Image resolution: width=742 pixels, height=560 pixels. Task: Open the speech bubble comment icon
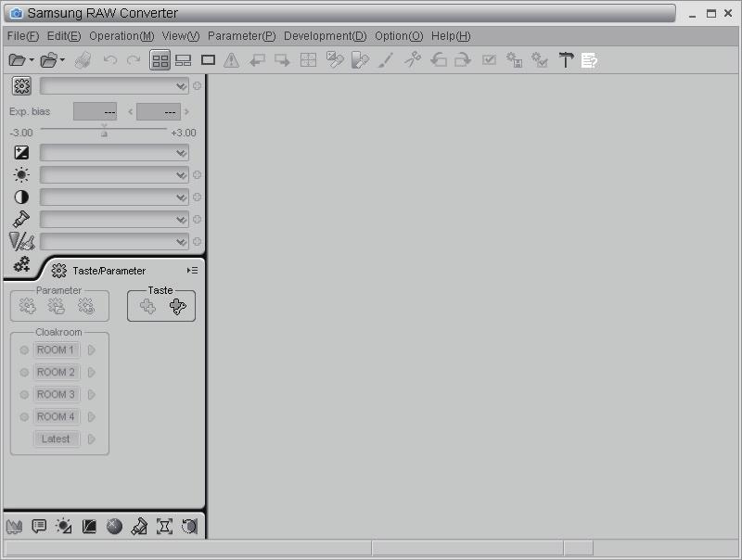[x=39, y=526]
